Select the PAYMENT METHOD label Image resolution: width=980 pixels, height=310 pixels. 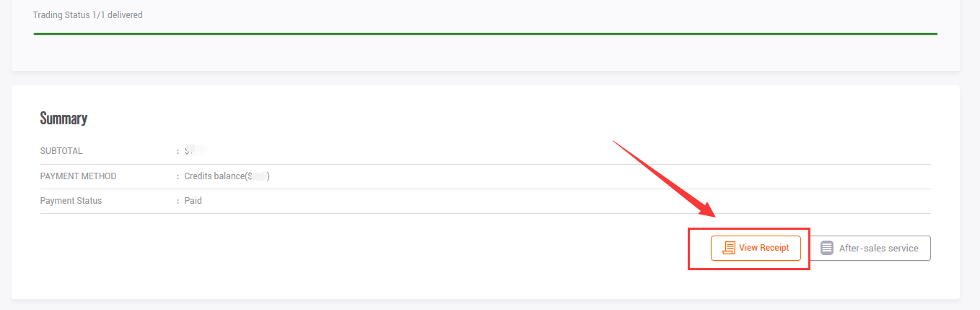point(78,176)
